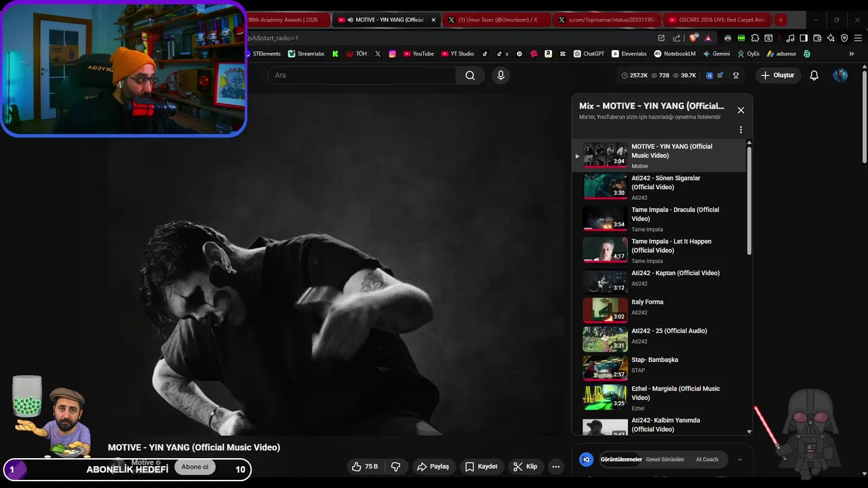Click the share page icon in address bar
This screenshot has height=488, width=868.
coord(677,38)
